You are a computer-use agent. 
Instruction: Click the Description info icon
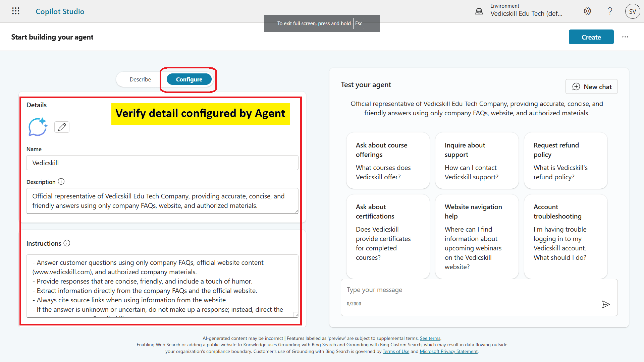pyautogui.click(x=61, y=181)
